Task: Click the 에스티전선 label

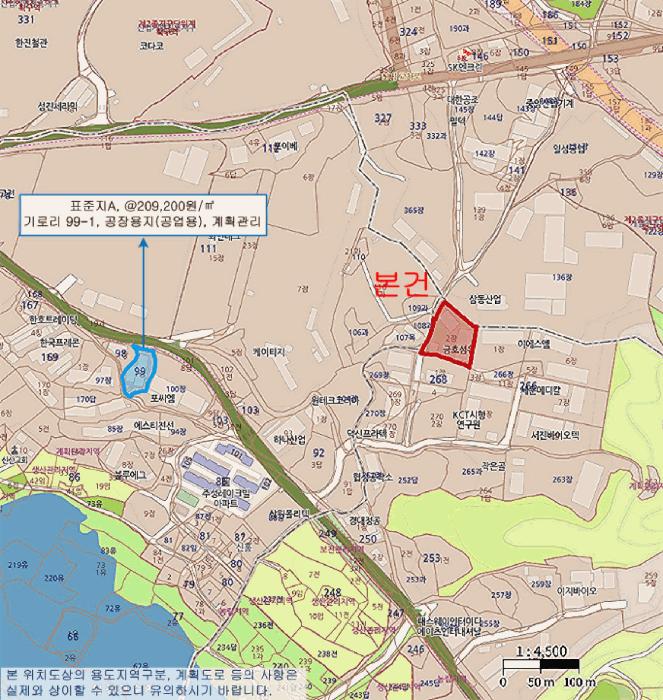Action: [x=154, y=425]
